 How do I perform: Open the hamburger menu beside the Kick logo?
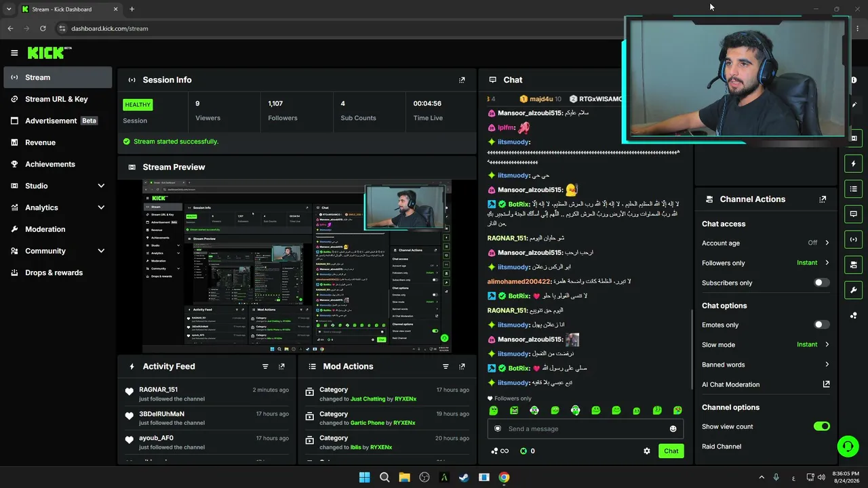point(14,53)
